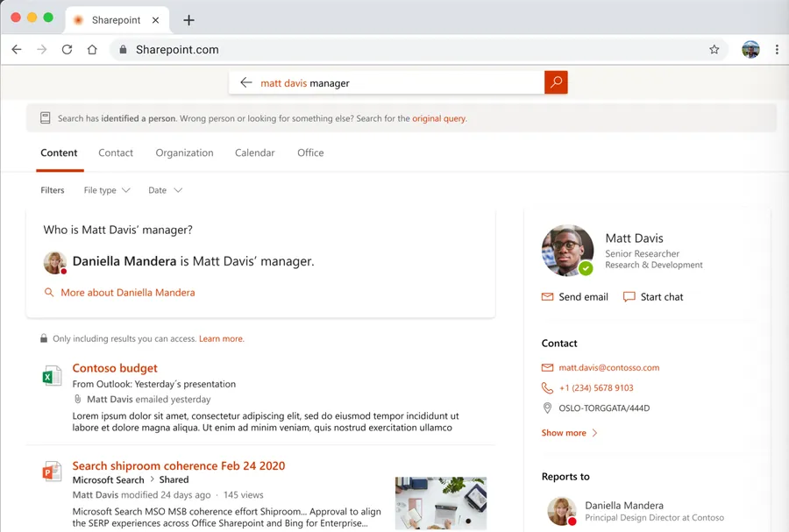789x532 pixels.
Task: Click the orange search magnifier button
Action: [x=556, y=82]
